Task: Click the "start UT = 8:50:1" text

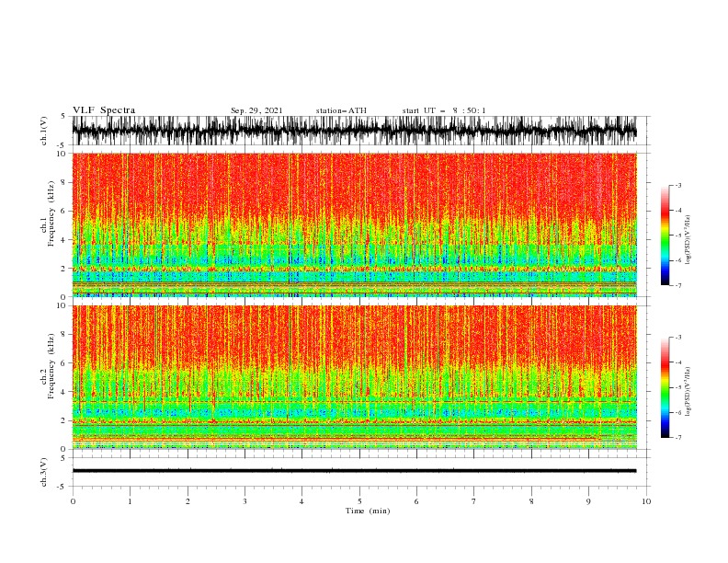Action: [443, 110]
